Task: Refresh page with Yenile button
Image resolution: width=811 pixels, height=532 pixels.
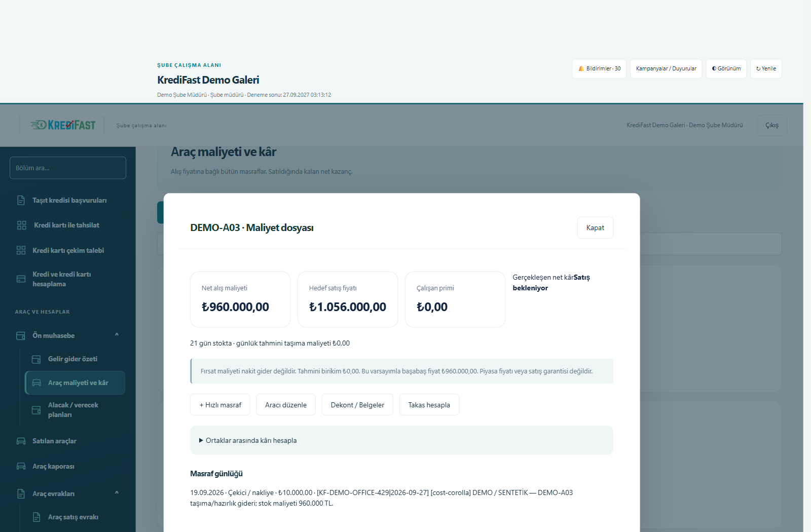Action: (766, 68)
